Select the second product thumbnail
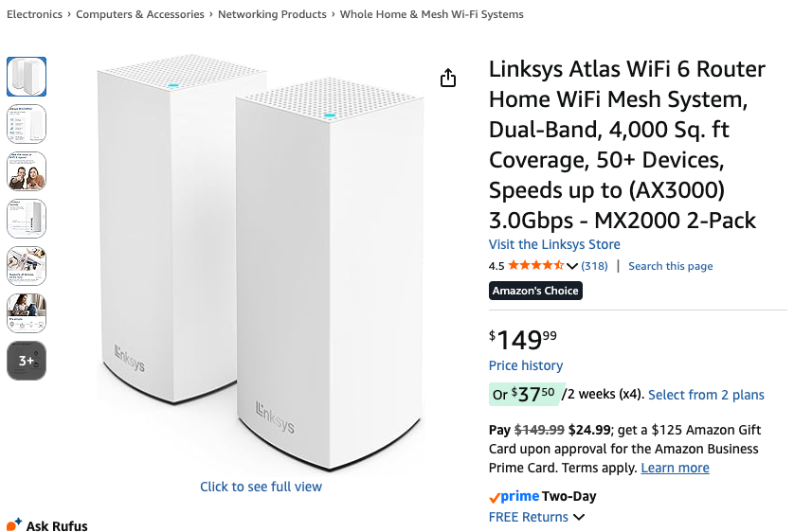This screenshot has height=532, width=794. pos(27,124)
